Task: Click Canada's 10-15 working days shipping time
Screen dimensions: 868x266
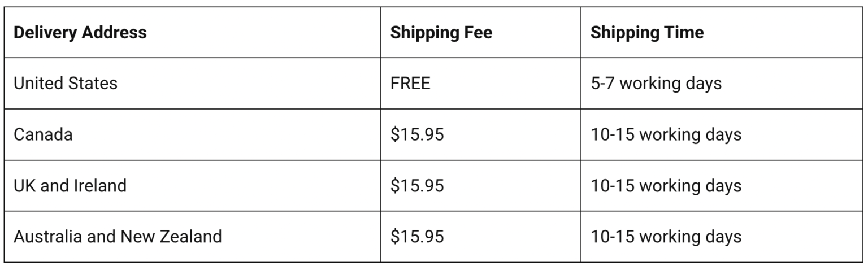Action: pyautogui.click(x=666, y=135)
